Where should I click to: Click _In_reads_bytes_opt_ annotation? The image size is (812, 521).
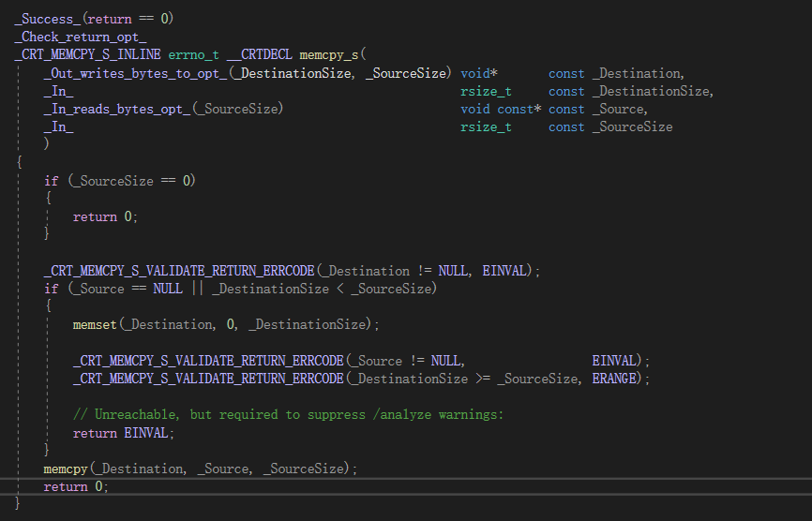coord(117,110)
